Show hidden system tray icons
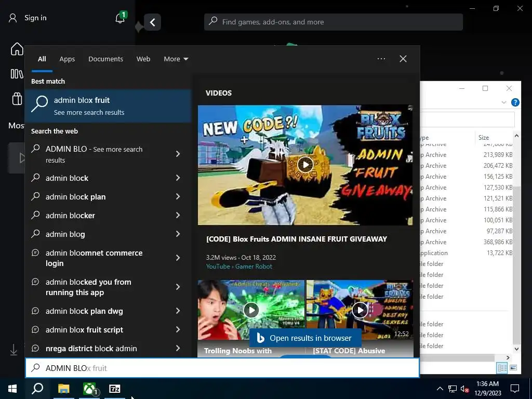Image resolution: width=532 pixels, height=399 pixels. pos(440,389)
